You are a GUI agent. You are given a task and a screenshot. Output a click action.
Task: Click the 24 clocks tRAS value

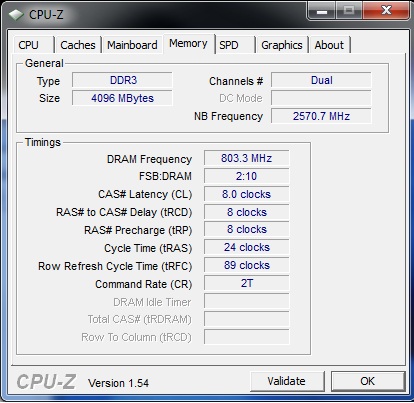pos(247,247)
